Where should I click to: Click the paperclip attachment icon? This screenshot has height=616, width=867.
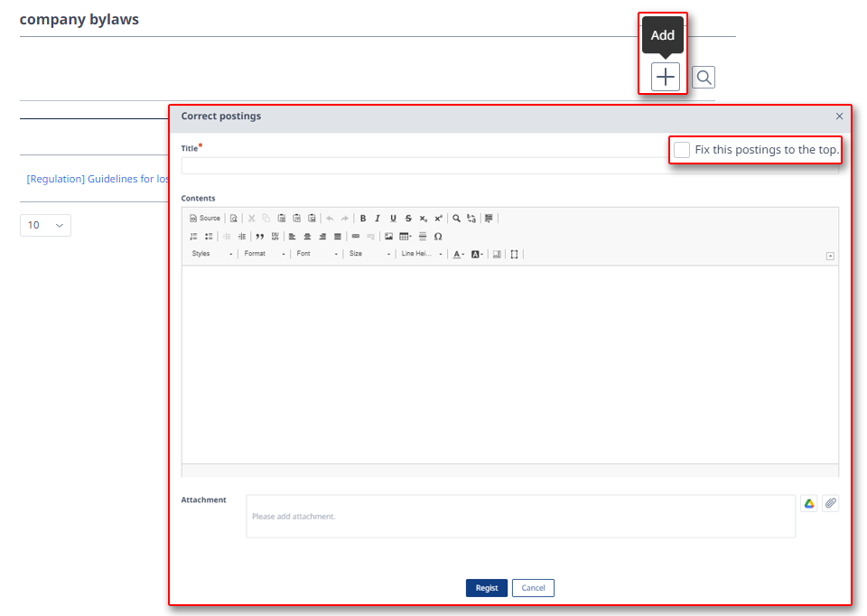(x=830, y=503)
